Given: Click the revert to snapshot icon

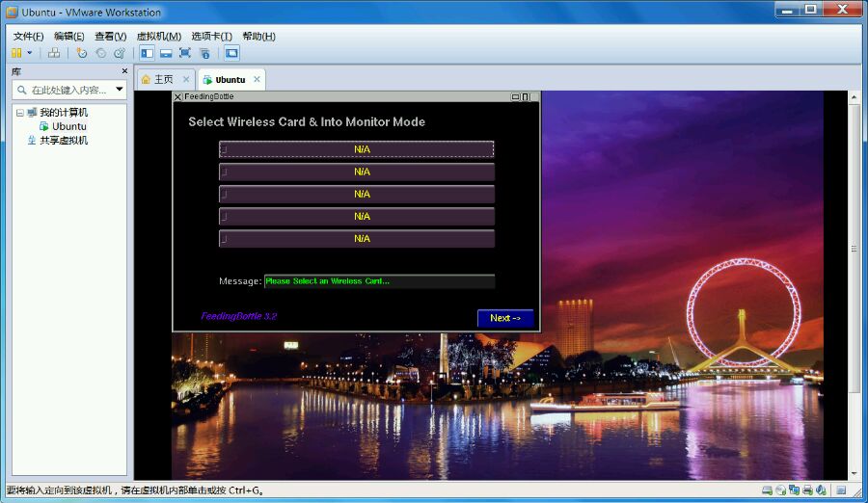Looking at the screenshot, I should coord(100,53).
